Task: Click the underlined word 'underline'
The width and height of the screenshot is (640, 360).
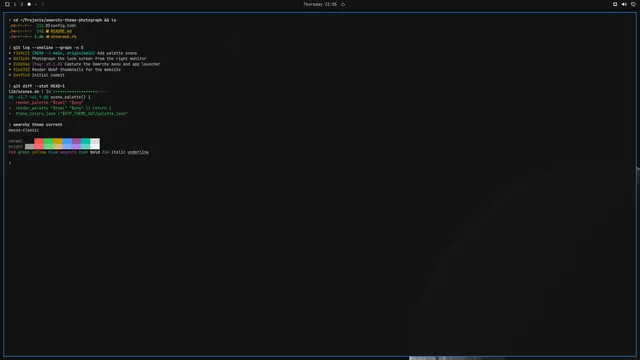Action: [138, 152]
